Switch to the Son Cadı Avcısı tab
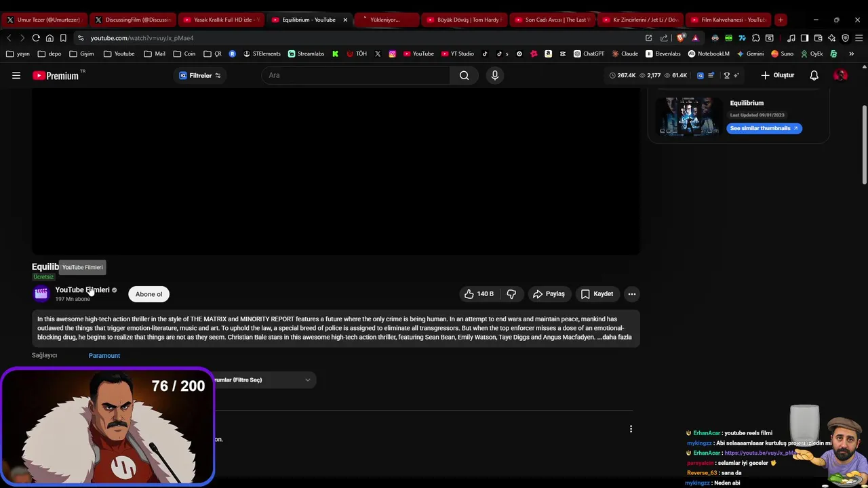 pos(552,20)
